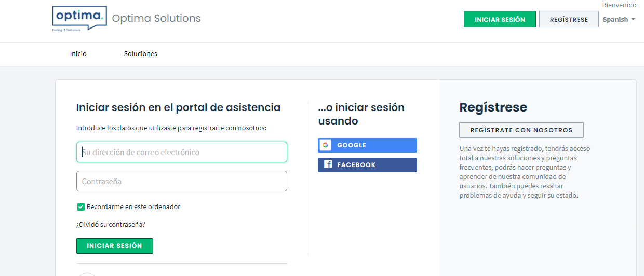
Task: Open the ¿Olvidó su contraseña? link
Action: [x=111, y=225]
